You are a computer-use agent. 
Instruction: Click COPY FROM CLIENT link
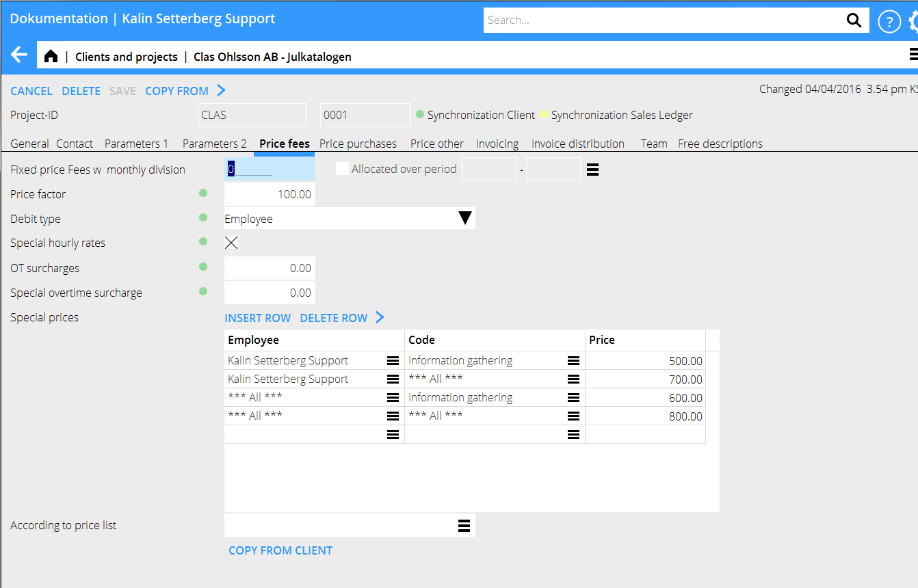280,550
